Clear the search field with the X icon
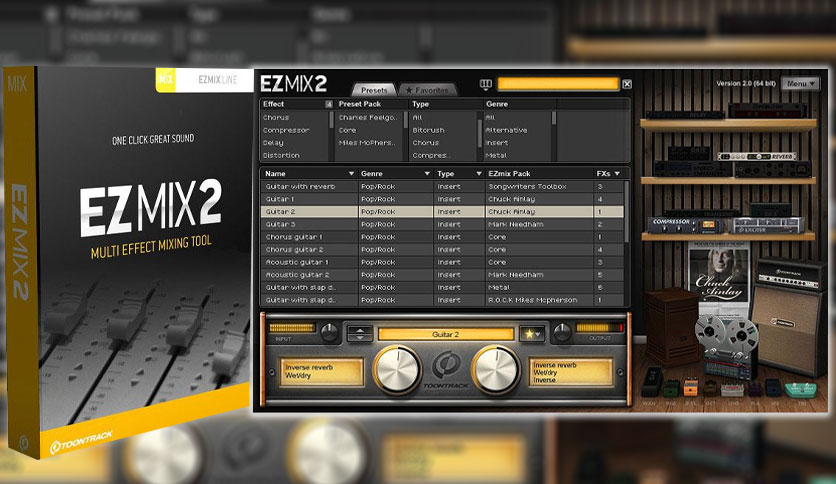 pyautogui.click(x=627, y=84)
